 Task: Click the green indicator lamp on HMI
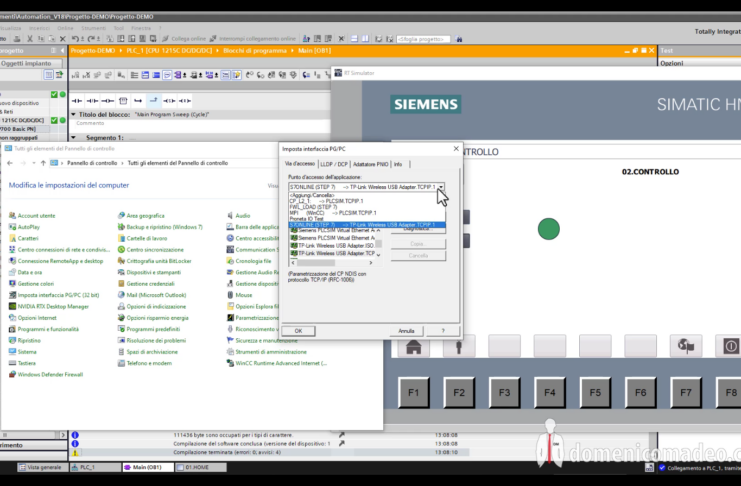(549, 229)
